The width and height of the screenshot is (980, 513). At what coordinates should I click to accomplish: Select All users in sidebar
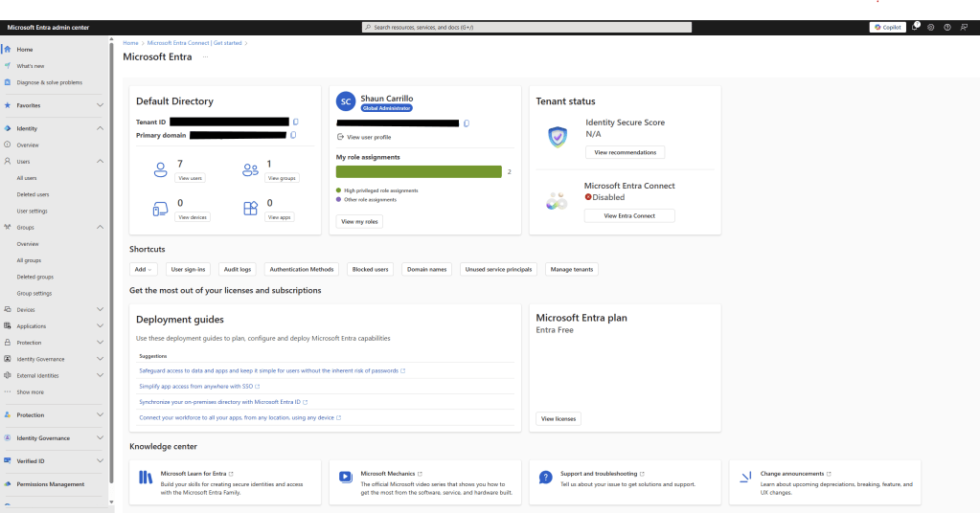27,178
